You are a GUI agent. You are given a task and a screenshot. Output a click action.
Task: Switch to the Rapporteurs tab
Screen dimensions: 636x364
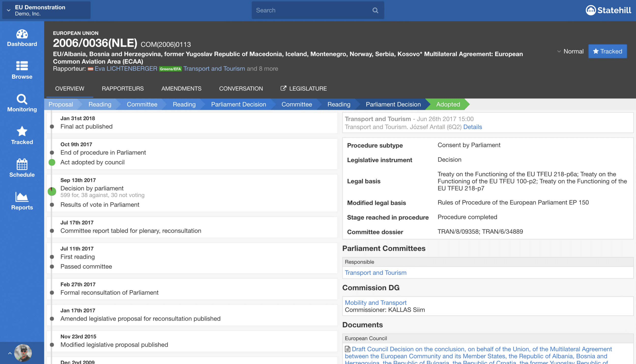[123, 89]
